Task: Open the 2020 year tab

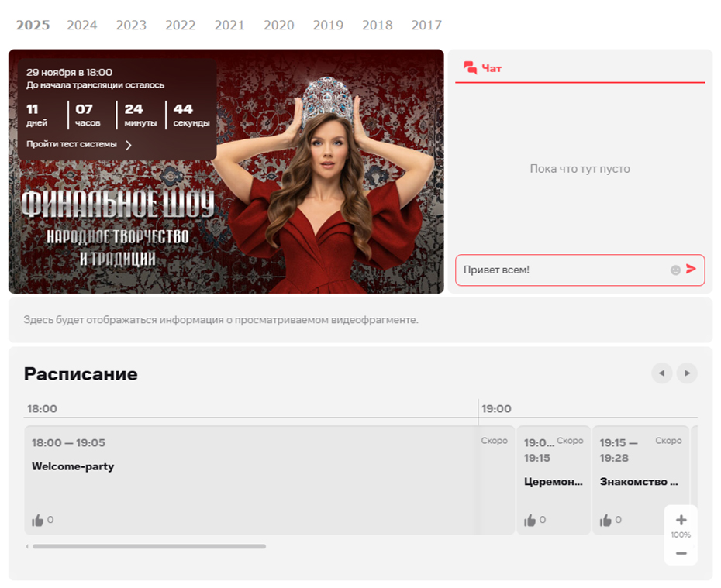Action: pyautogui.click(x=279, y=25)
